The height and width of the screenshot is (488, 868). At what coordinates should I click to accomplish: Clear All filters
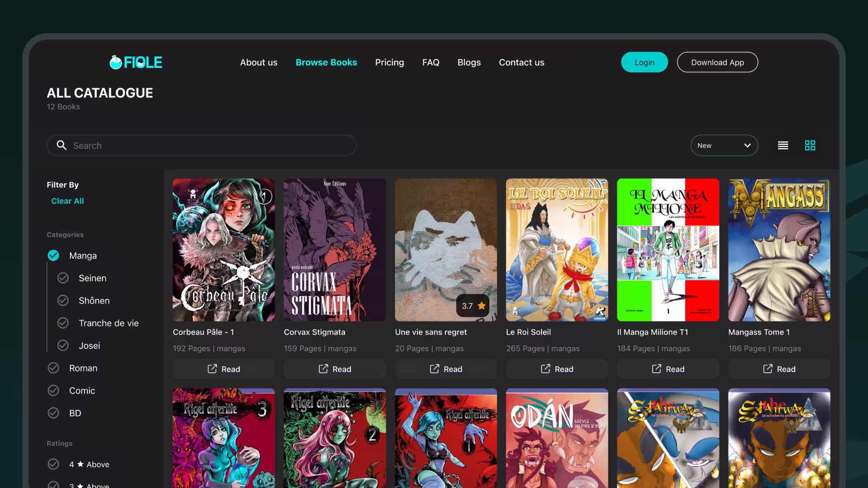(67, 201)
